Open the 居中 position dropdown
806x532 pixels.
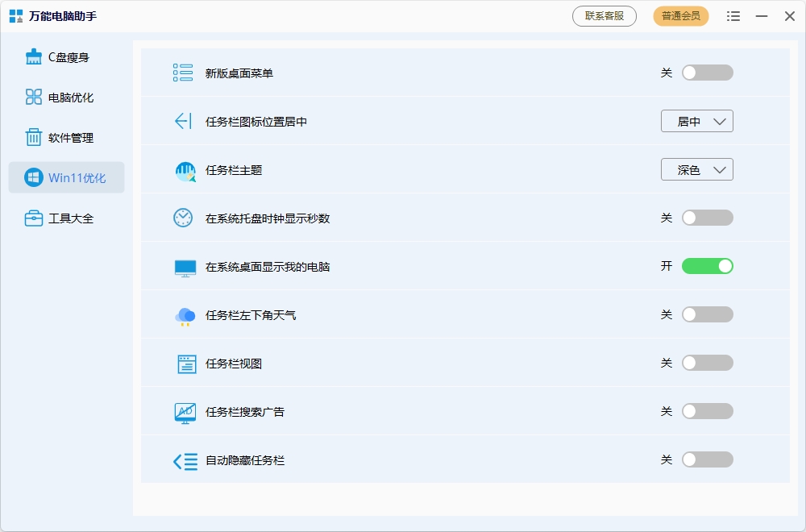point(696,121)
